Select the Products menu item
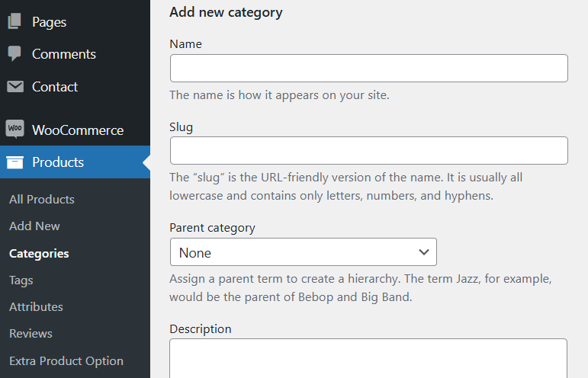This screenshot has width=588, height=378. coord(58,162)
